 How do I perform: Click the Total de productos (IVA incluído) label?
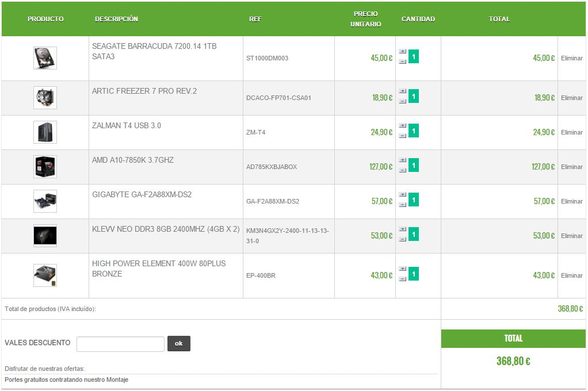click(x=50, y=309)
